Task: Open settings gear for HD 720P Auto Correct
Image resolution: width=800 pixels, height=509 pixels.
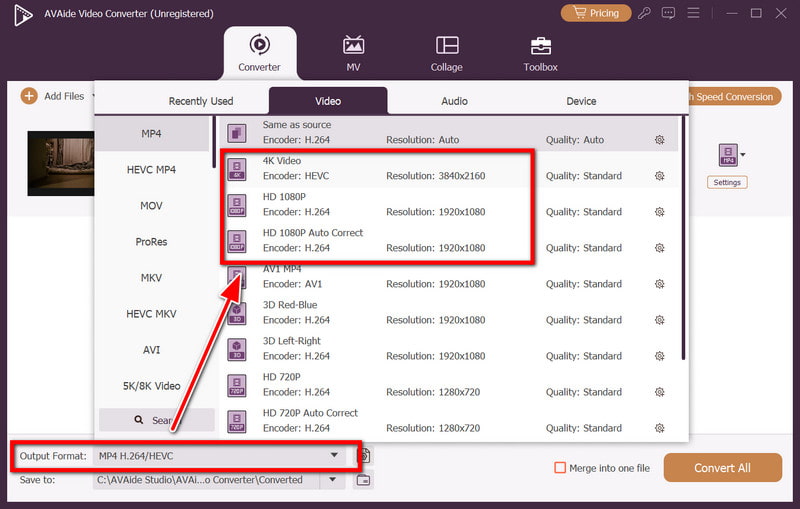Action: coord(660,428)
